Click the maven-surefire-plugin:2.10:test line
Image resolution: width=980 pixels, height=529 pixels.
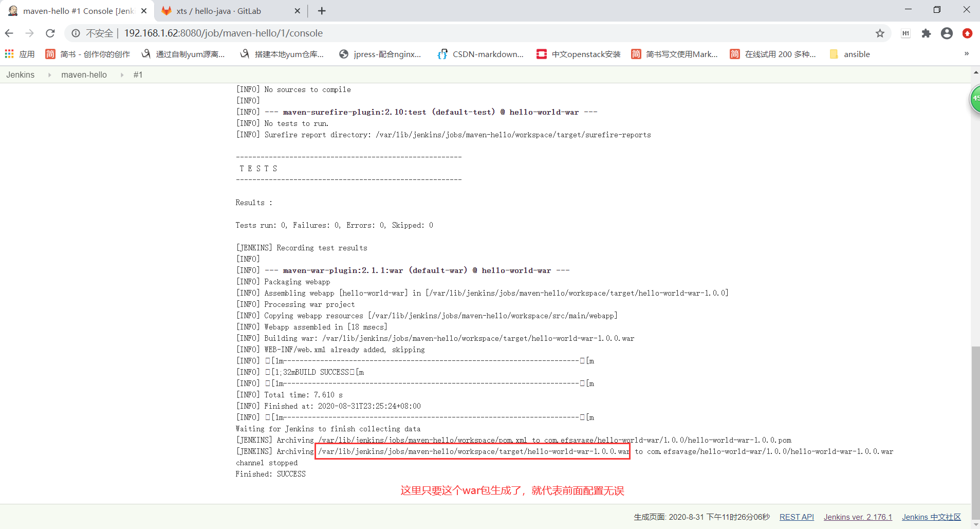[417, 112]
